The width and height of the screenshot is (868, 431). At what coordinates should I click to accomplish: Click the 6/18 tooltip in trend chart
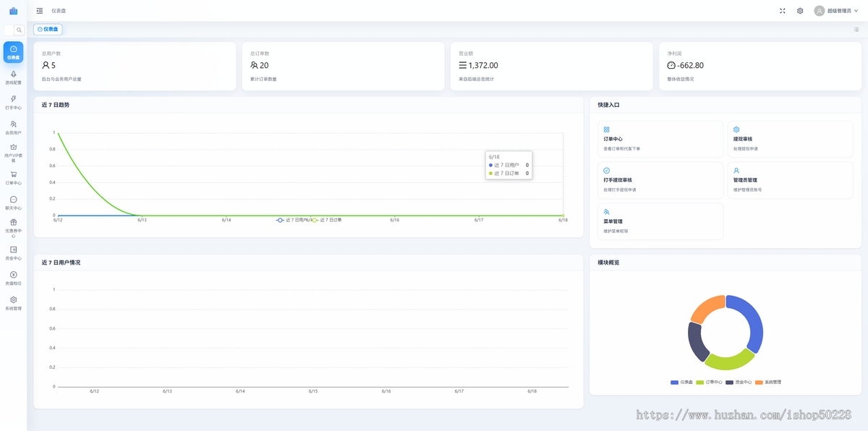click(509, 165)
